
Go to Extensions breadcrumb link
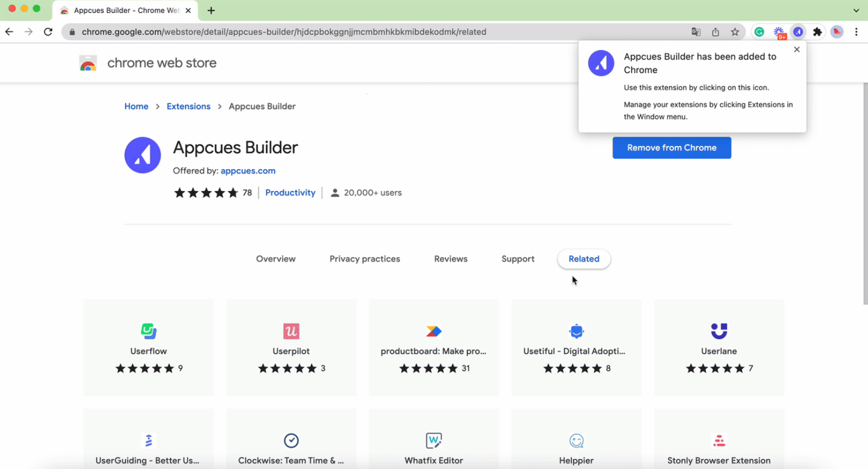(189, 106)
